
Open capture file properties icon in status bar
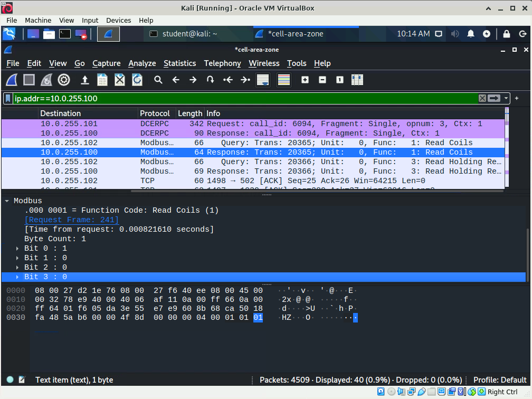tap(22, 379)
